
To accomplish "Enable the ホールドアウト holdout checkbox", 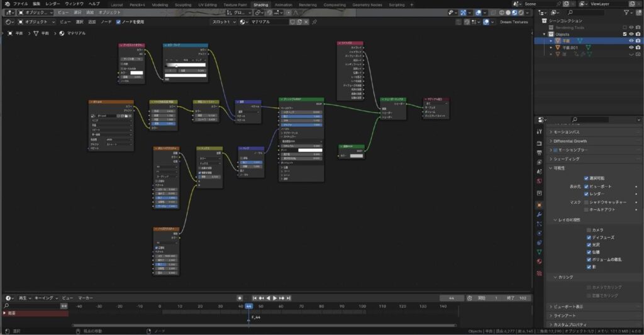I will coord(586,209).
